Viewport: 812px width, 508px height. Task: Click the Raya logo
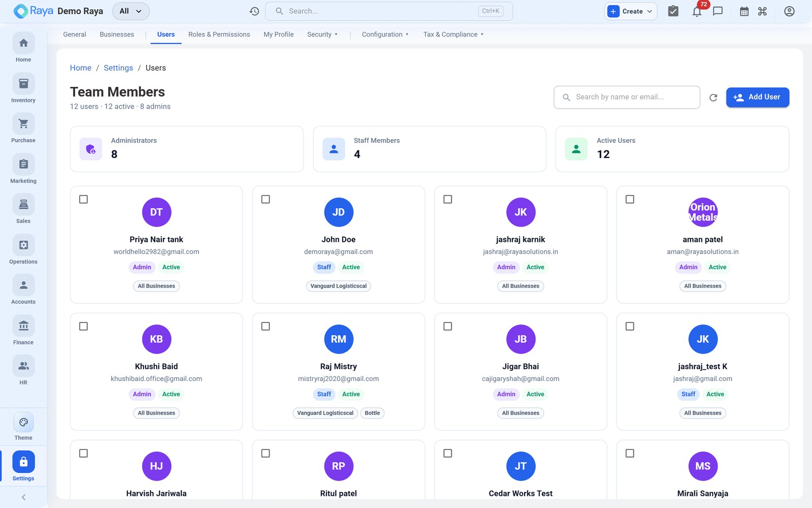point(33,11)
